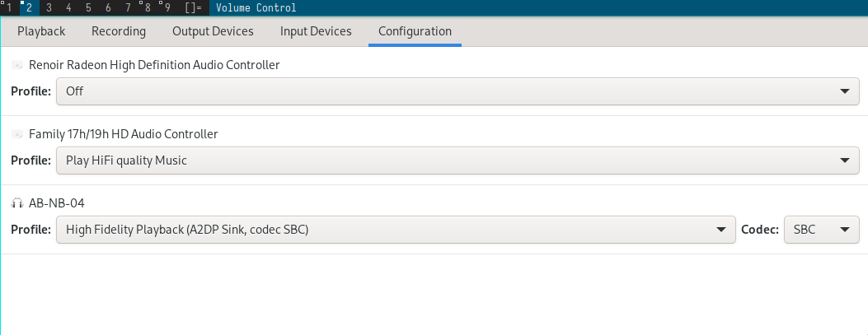Screen dimensions: 868x335
Task: Click the Volume Control window title
Action: tap(256, 7)
